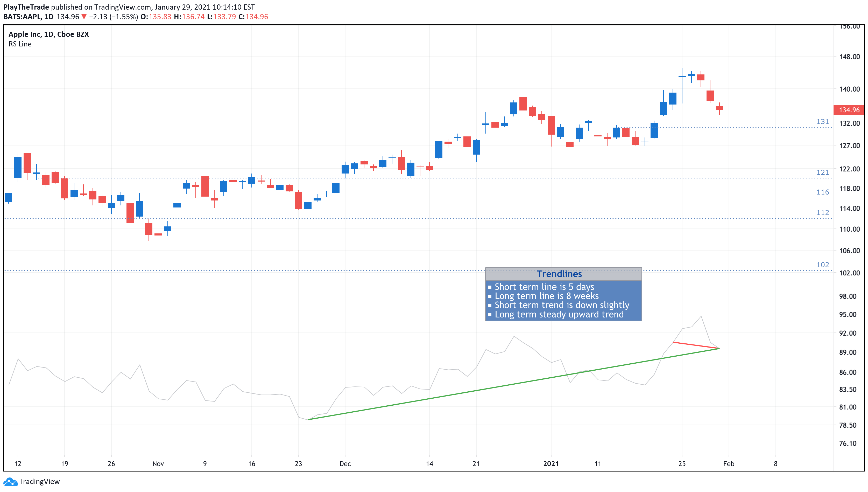
Task: Click 'Short term line is 5 days' text
Action: pos(544,287)
